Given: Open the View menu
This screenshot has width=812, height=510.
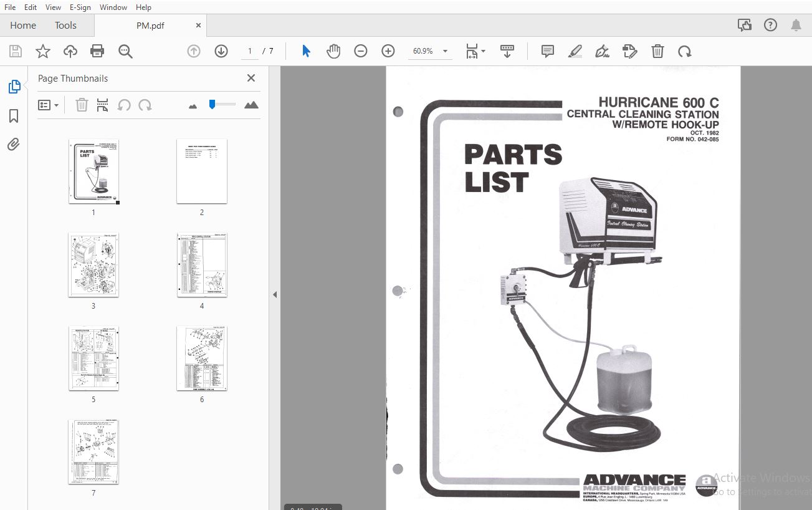Looking at the screenshot, I should pos(54,7).
